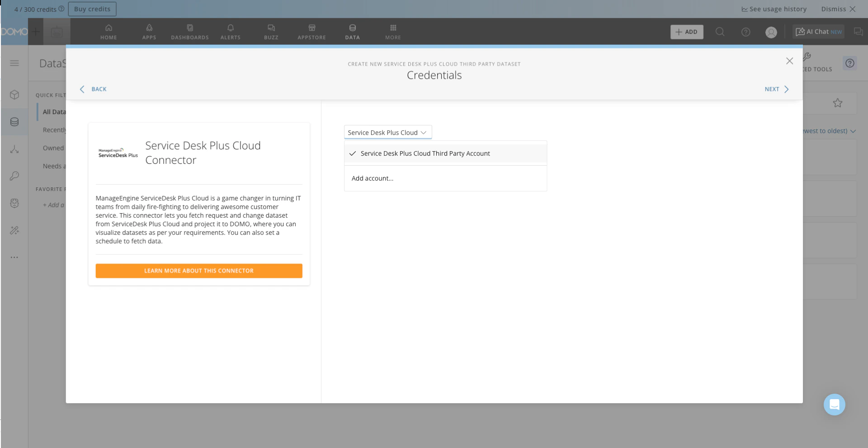Open Buzz chat navigation item
The width and height of the screenshot is (868, 448).
271,32
